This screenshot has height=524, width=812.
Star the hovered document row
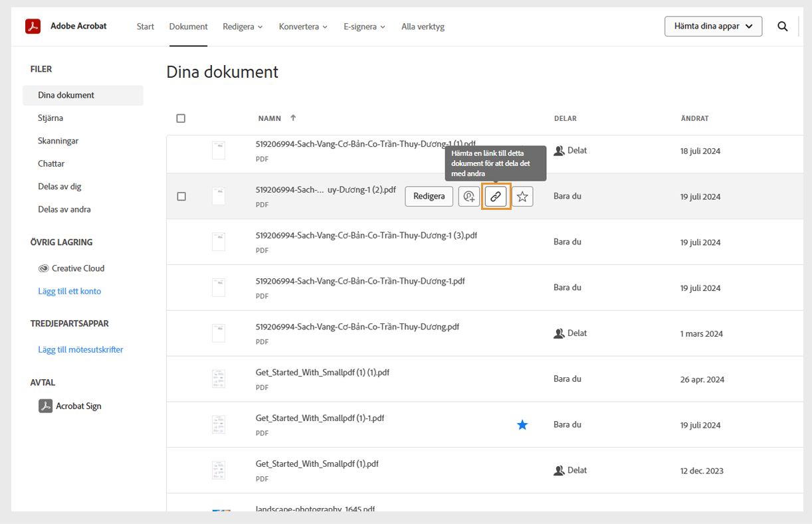coord(523,197)
